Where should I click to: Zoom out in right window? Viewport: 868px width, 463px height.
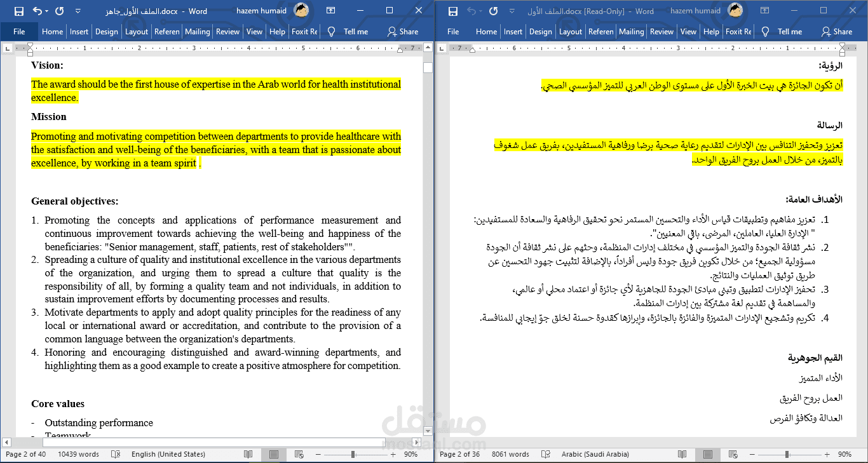click(x=752, y=454)
